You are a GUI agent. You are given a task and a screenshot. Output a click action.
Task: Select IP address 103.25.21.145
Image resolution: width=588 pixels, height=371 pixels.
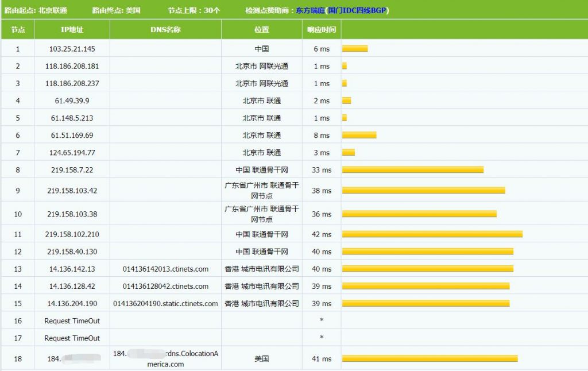click(72, 49)
